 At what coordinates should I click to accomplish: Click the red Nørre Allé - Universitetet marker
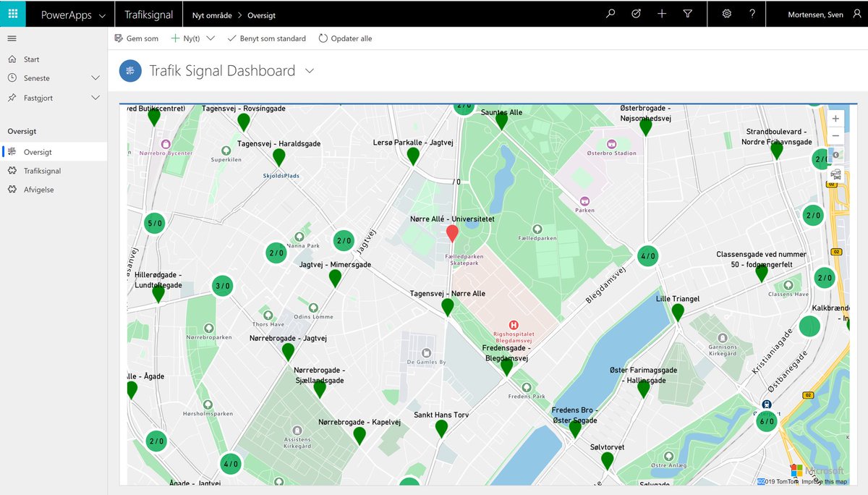click(453, 234)
